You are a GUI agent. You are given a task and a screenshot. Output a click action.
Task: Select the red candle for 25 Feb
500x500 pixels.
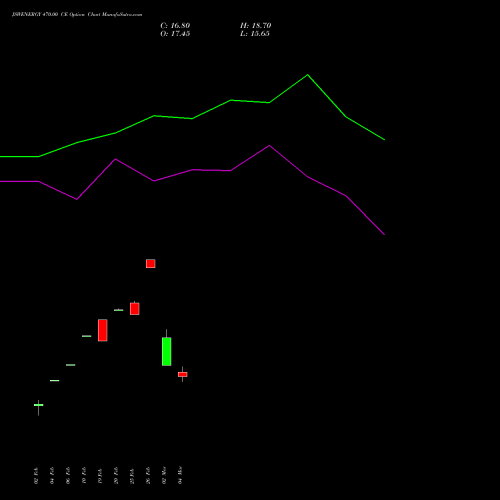[135, 309]
